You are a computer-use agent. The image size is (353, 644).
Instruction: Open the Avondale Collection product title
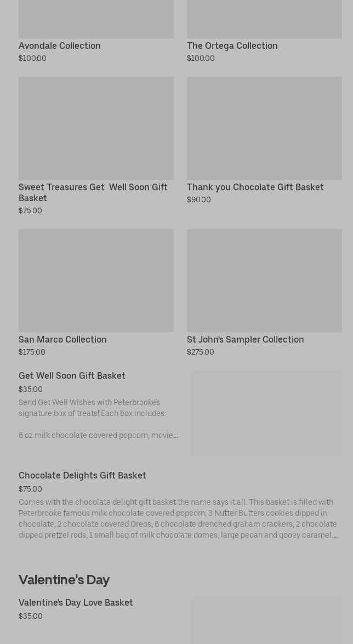coord(60,46)
